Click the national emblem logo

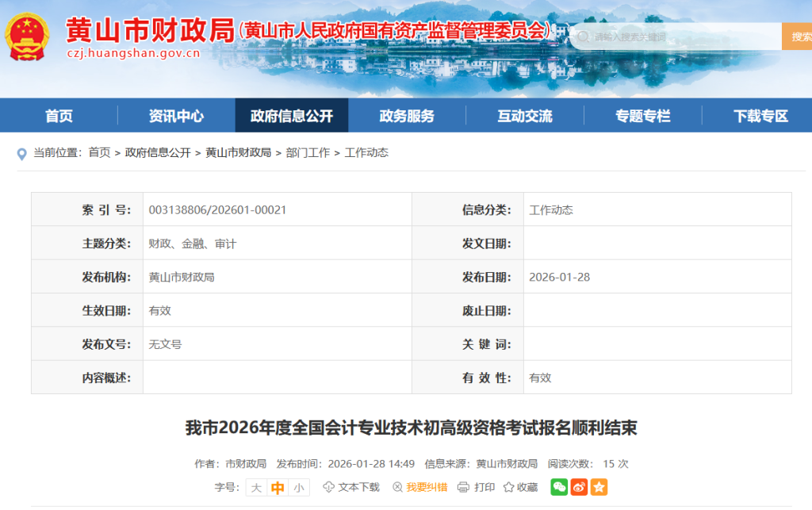pyautogui.click(x=28, y=37)
